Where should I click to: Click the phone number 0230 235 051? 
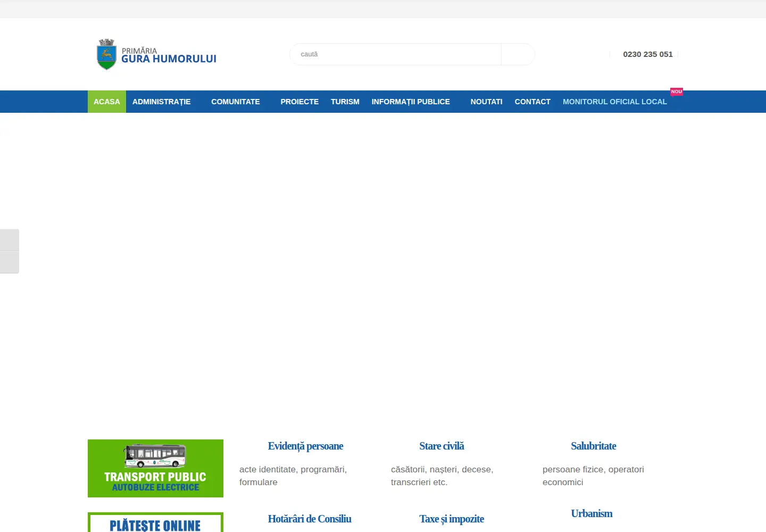click(648, 54)
